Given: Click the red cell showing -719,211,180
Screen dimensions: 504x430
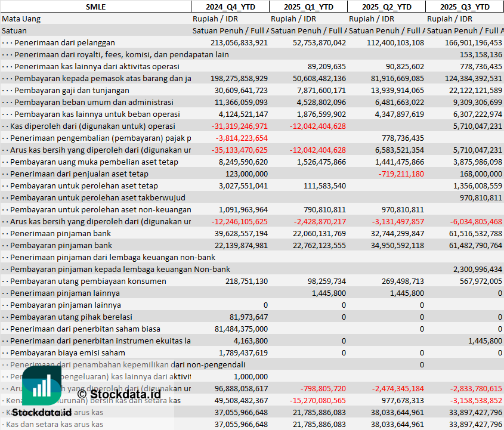Looking at the screenshot, I should point(401,174).
